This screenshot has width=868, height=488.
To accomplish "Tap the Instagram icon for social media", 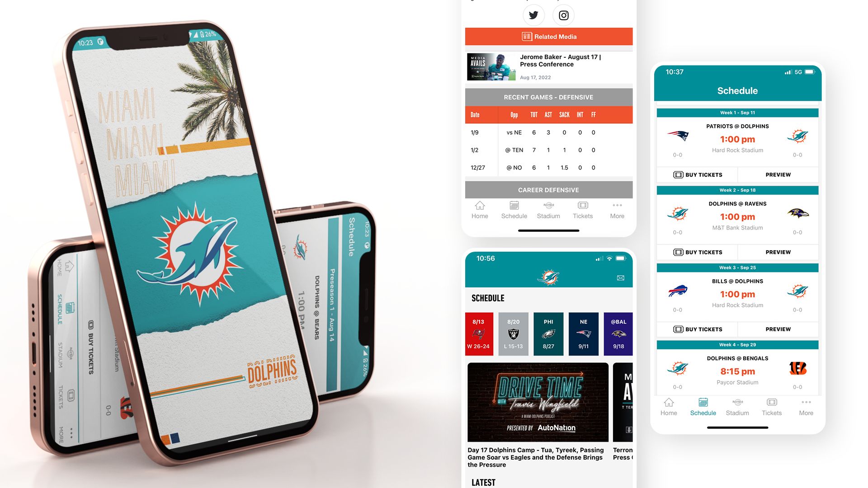I will tap(563, 14).
